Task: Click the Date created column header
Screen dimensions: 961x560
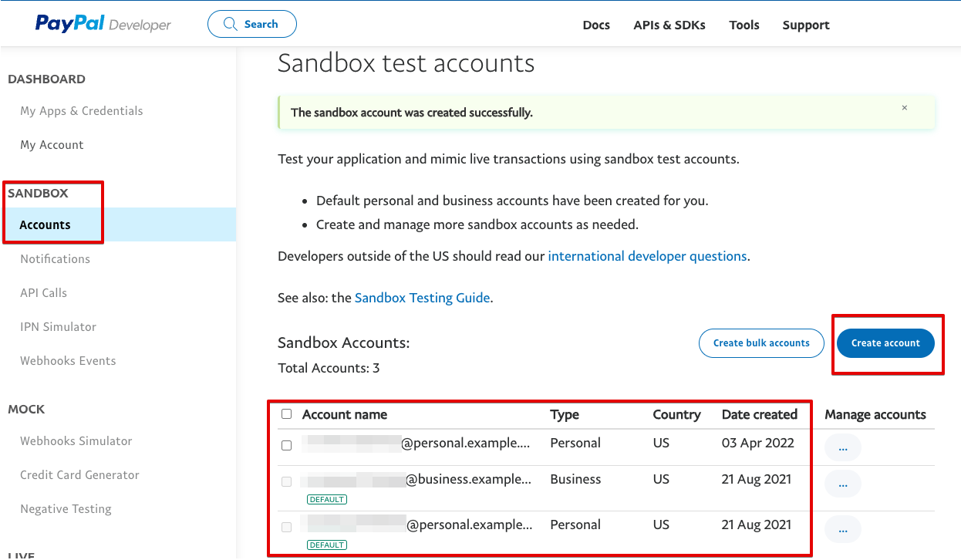Action: coord(760,414)
